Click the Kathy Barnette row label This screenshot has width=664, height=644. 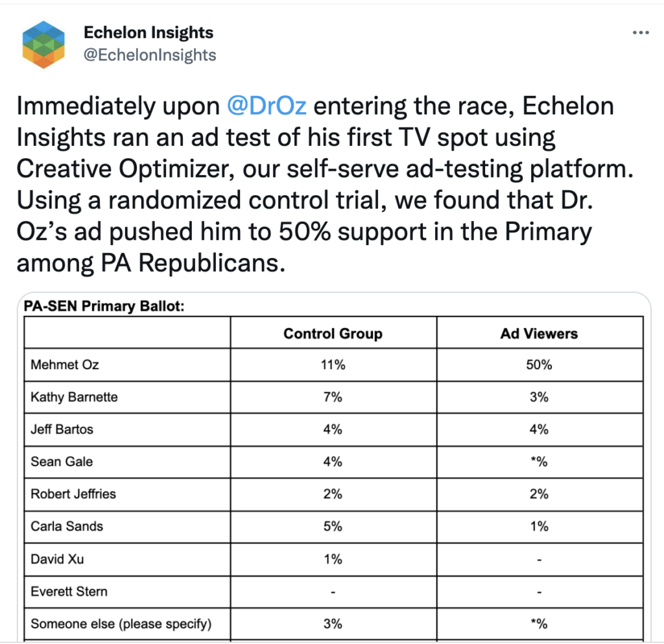coord(74,397)
